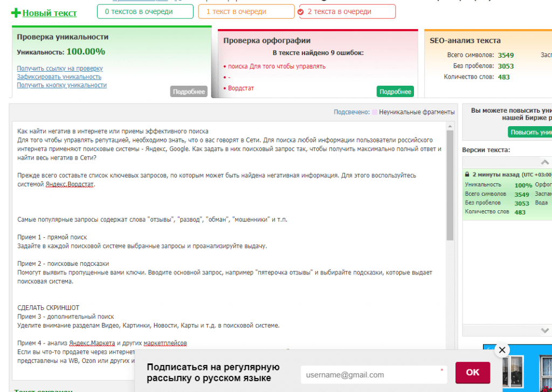This screenshot has height=392, width=552.
Task: Click the scroll-up arrow of the text area
Action: coord(450,126)
